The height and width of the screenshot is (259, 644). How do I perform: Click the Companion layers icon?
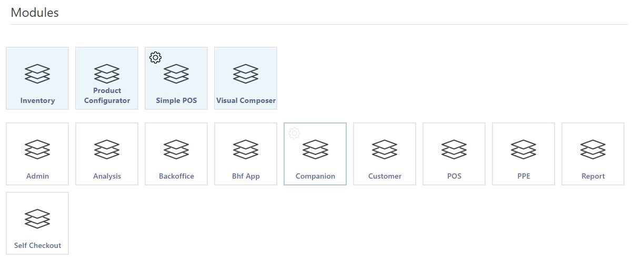[315, 149]
